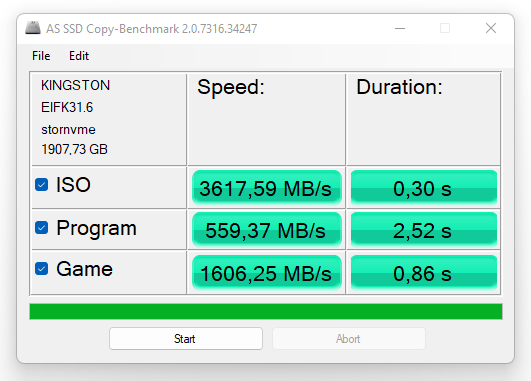This screenshot has height=381, width=531.
Task: Open the Edit menu
Action: tap(79, 56)
